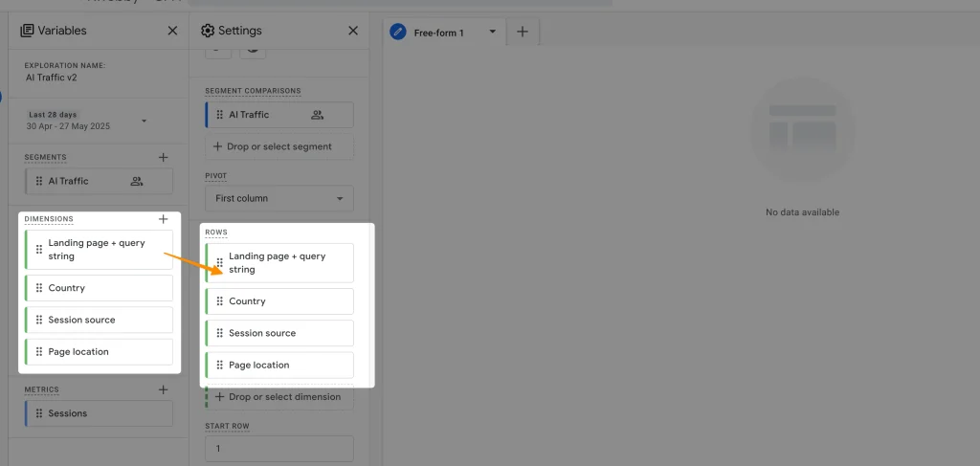980x466 pixels.
Task: Click the Segments section label
Action: (46, 158)
